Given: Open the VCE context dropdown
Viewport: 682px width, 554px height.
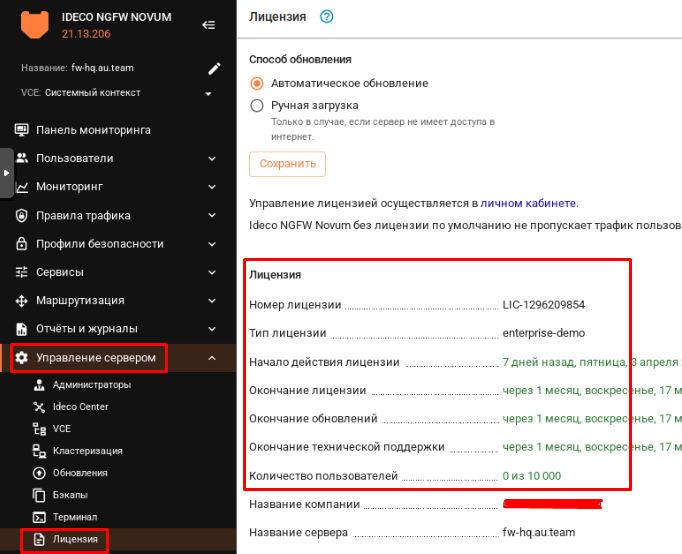Looking at the screenshot, I should [209, 93].
